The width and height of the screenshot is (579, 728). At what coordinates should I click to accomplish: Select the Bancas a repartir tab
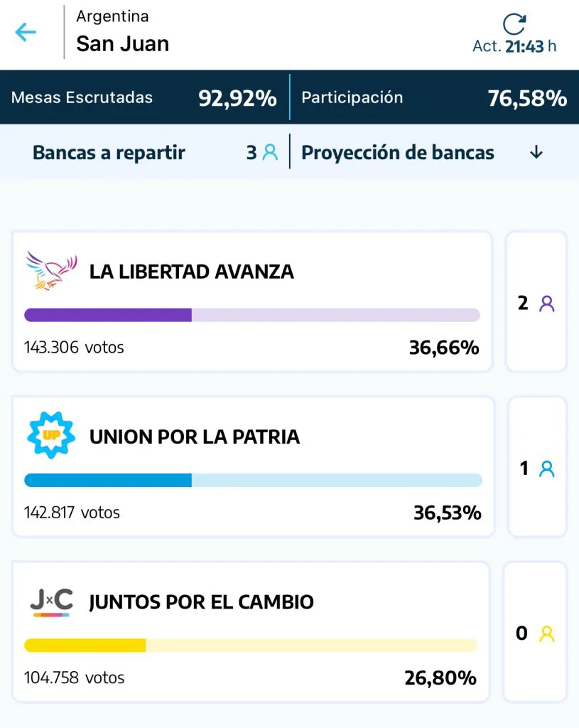[x=109, y=152]
